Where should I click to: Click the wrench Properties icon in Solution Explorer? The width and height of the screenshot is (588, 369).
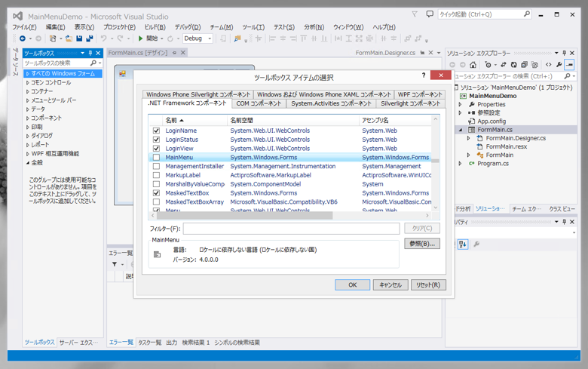559,65
